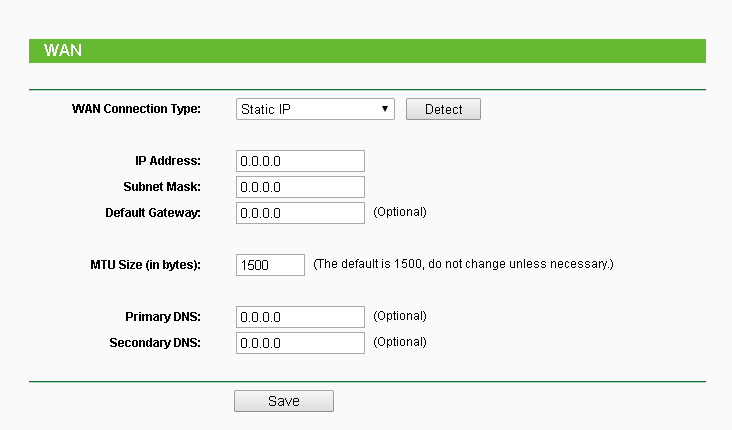Select the Default Gateway input box
The width and height of the screenshot is (732, 430).
point(301,213)
